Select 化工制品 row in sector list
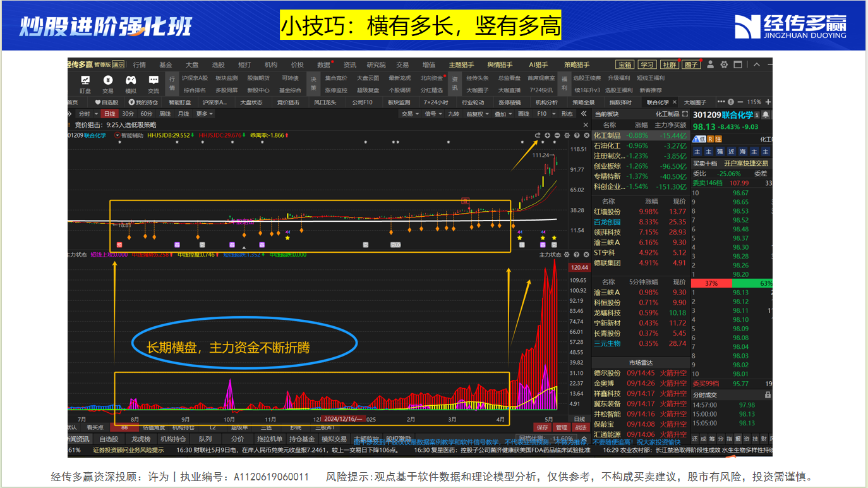The height and width of the screenshot is (488, 868). (640, 135)
